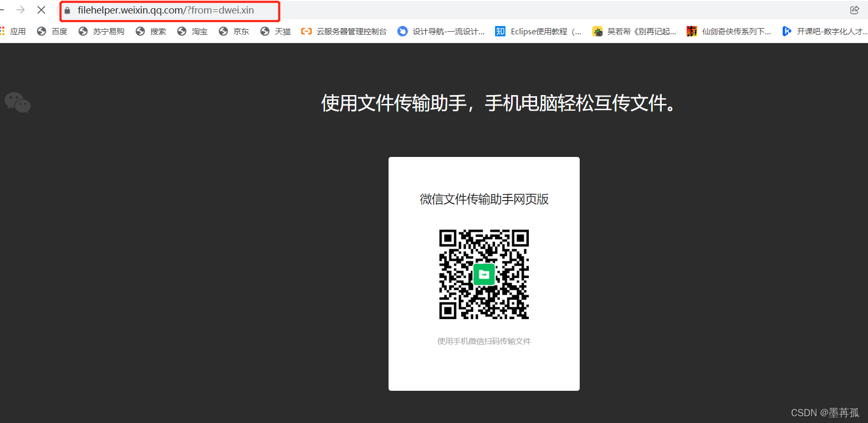This screenshot has height=423, width=868.
Task: Click the orange icon beside 云服务器管理控制台
Action: coord(306,31)
